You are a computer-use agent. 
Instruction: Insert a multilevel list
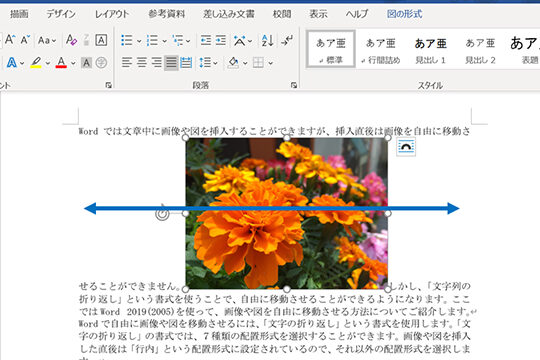point(178,40)
